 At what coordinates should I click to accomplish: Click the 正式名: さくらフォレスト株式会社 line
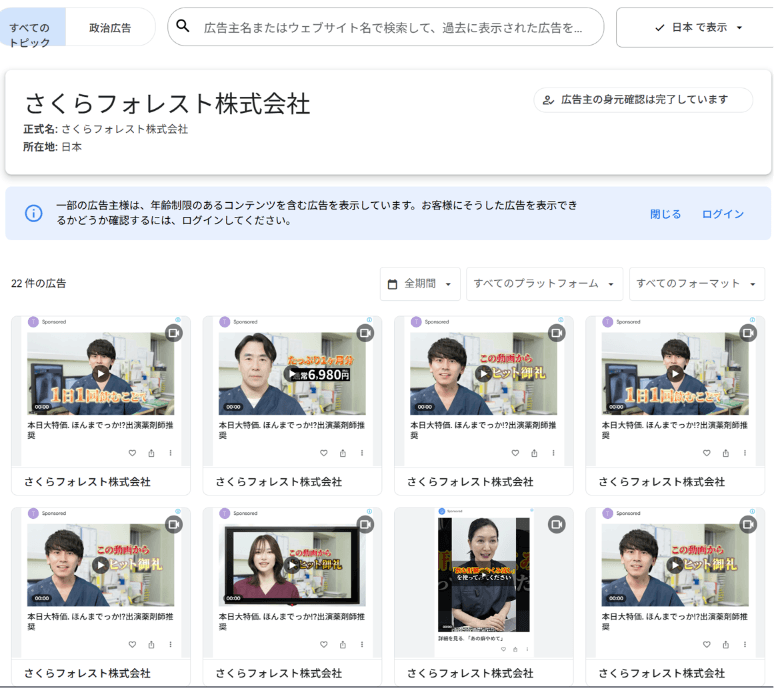coord(106,129)
